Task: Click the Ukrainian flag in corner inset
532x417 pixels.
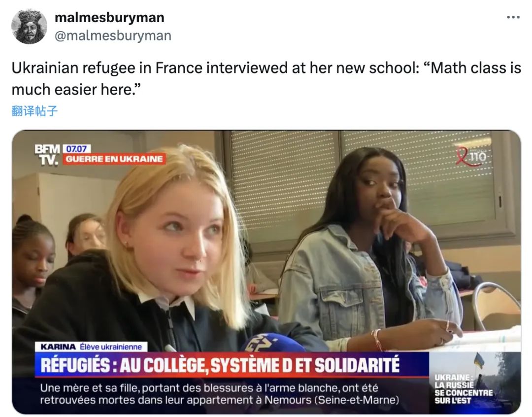Action: (479, 360)
